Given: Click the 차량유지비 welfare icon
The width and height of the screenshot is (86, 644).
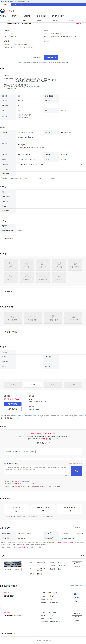Looking at the screenshot, I should pyautogui.click(x=43, y=265).
